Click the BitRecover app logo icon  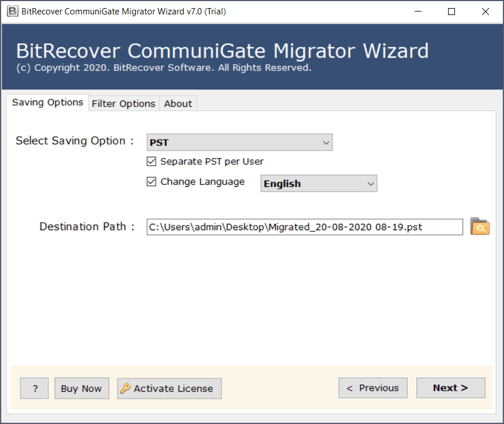(12, 12)
